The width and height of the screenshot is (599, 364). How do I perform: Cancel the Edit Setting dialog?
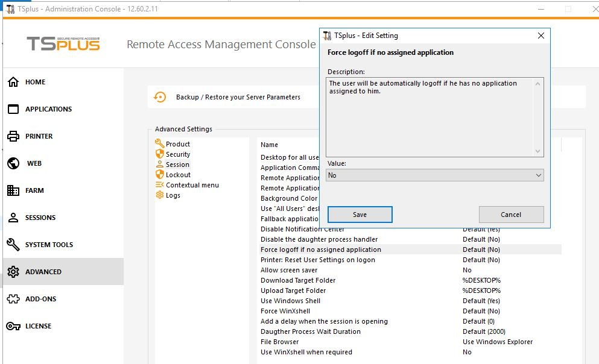click(511, 215)
